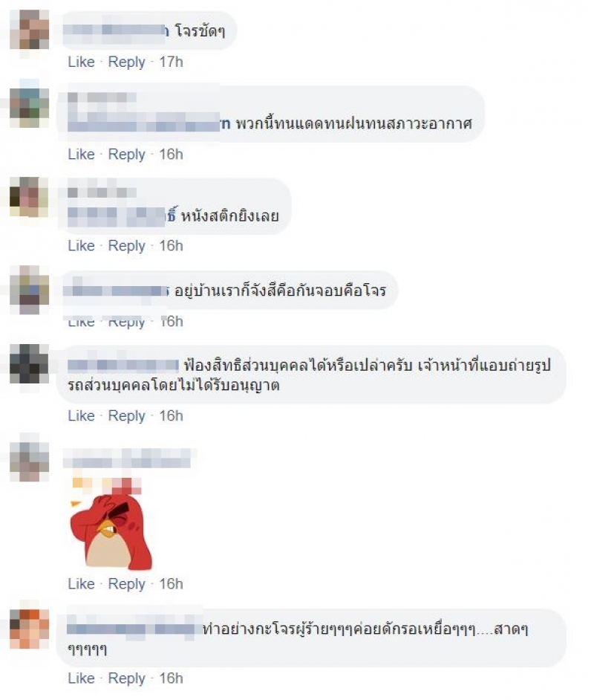594x700 pixels.
Task: Open the 17h timestamp of the first comment
Action: pyautogui.click(x=172, y=62)
